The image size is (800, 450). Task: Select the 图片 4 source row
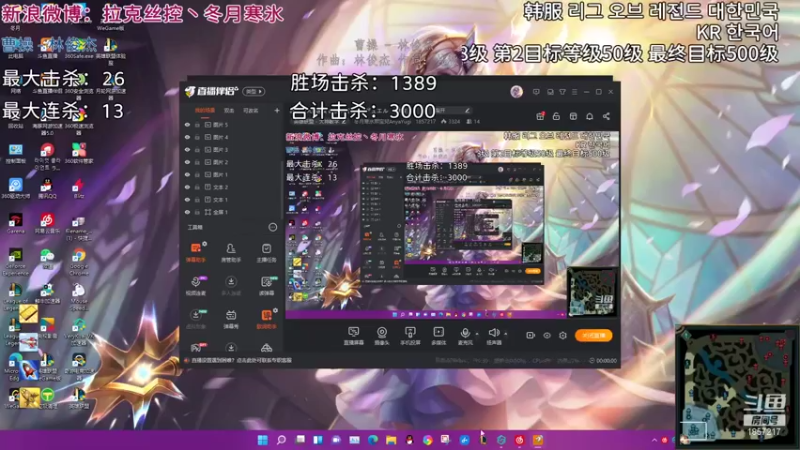232,137
